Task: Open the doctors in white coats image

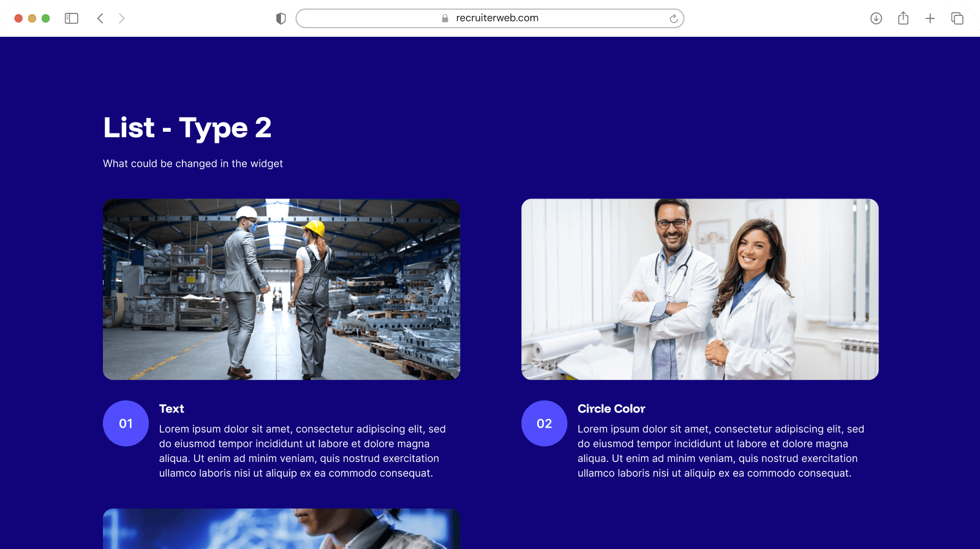Action: [x=699, y=289]
